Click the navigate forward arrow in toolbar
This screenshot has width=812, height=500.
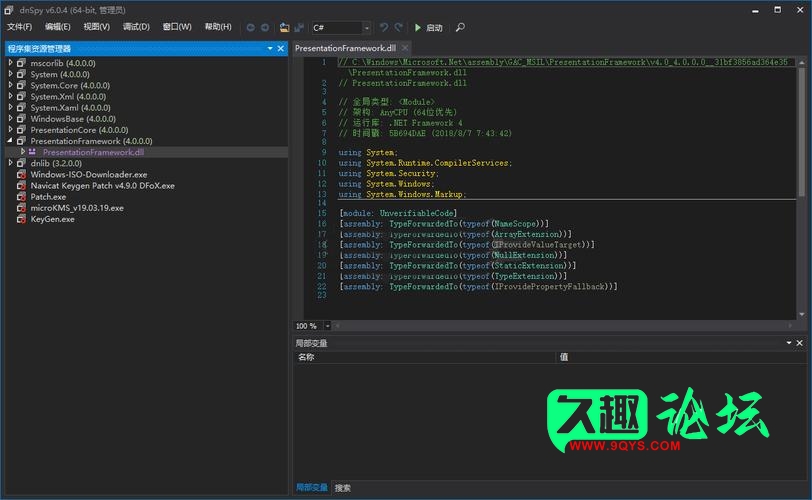click(x=265, y=27)
